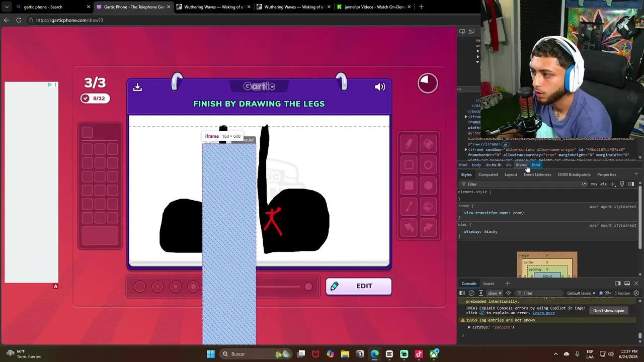Select the paint bucket fill tool
The height and width of the screenshot is (362, 644).
pos(428,207)
